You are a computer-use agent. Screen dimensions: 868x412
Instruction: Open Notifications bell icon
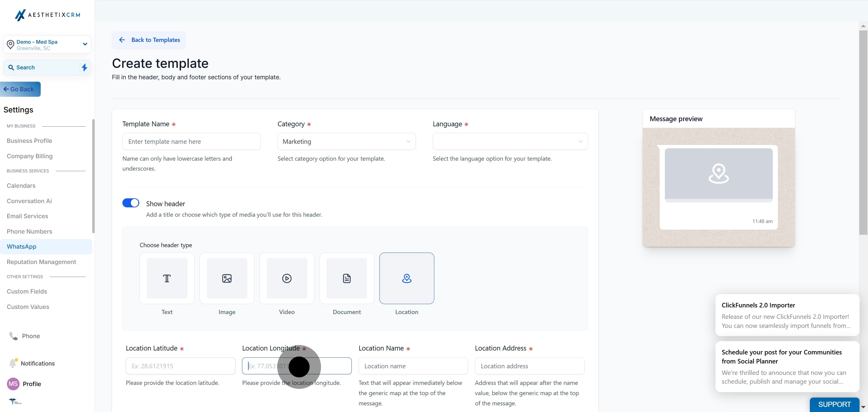13,363
